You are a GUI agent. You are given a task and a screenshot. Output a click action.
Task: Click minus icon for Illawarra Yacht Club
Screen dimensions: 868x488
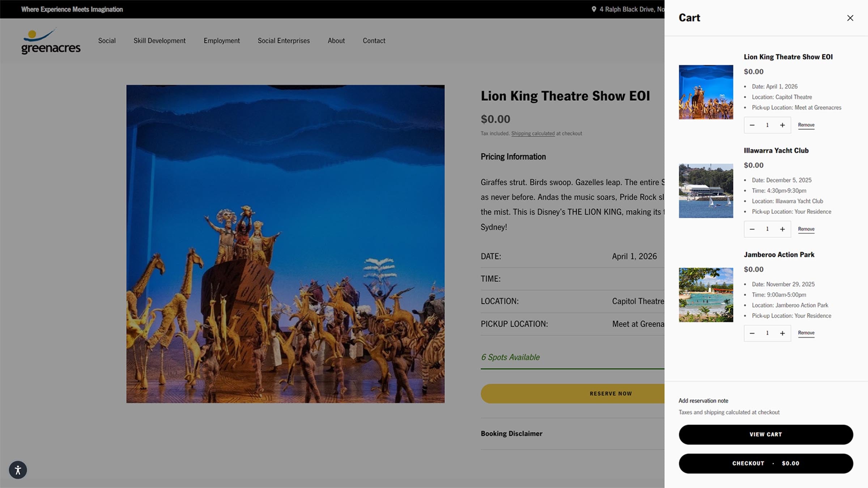(752, 229)
